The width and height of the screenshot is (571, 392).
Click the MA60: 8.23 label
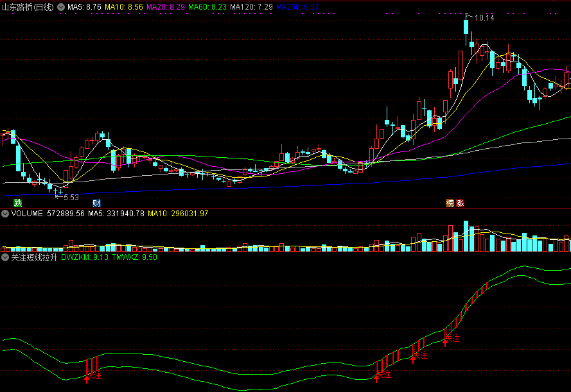point(207,7)
